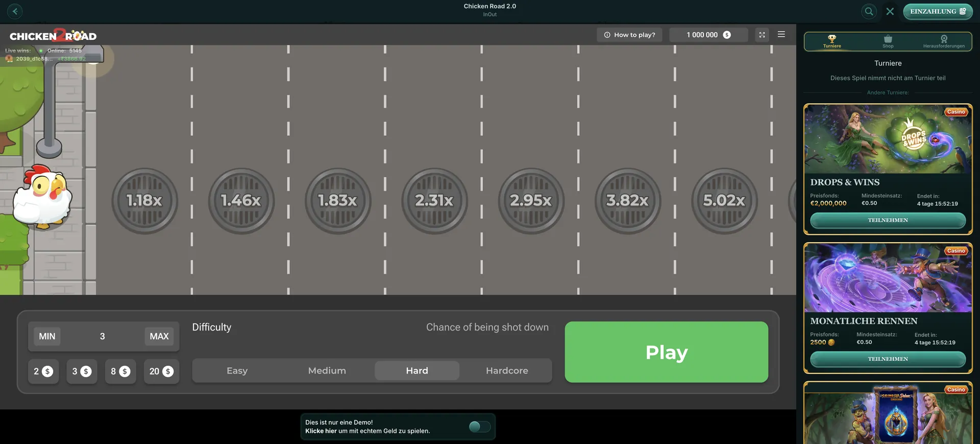
Task: Click the Casino badge on Monatliche Rennen
Action: (956, 251)
